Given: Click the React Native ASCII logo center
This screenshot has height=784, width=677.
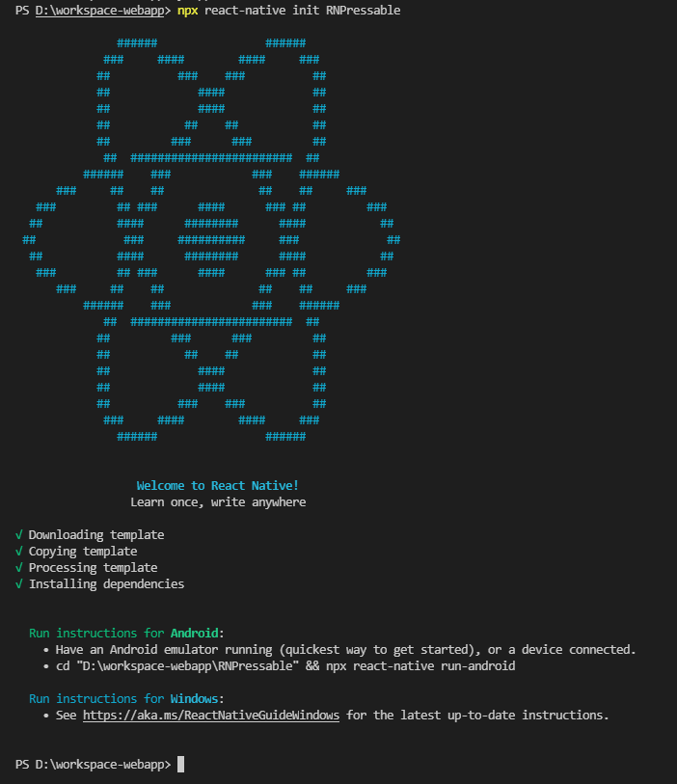Looking at the screenshot, I should coord(211,239).
